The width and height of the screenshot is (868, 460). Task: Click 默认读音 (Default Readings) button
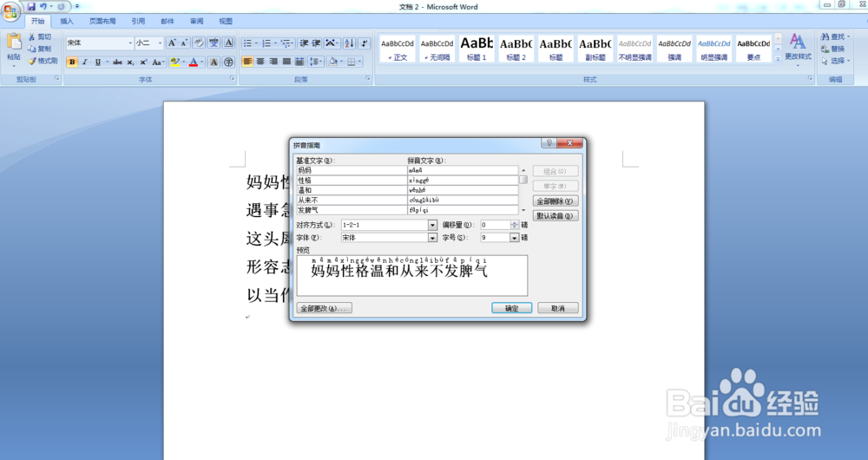click(556, 216)
